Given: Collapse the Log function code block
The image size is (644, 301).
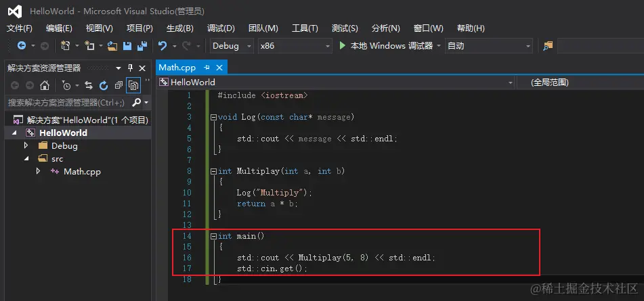Looking at the screenshot, I should (213, 117).
